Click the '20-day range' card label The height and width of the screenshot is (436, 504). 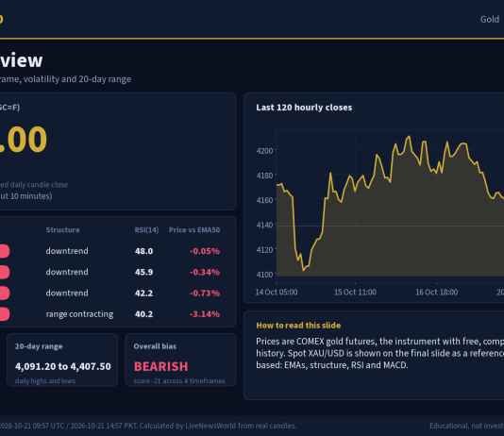pyautogui.click(x=39, y=346)
